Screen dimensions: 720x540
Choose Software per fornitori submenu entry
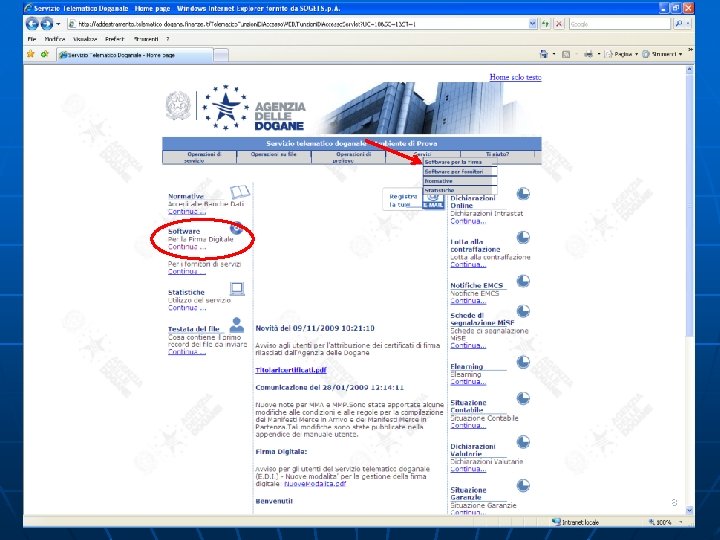click(460, 171)
